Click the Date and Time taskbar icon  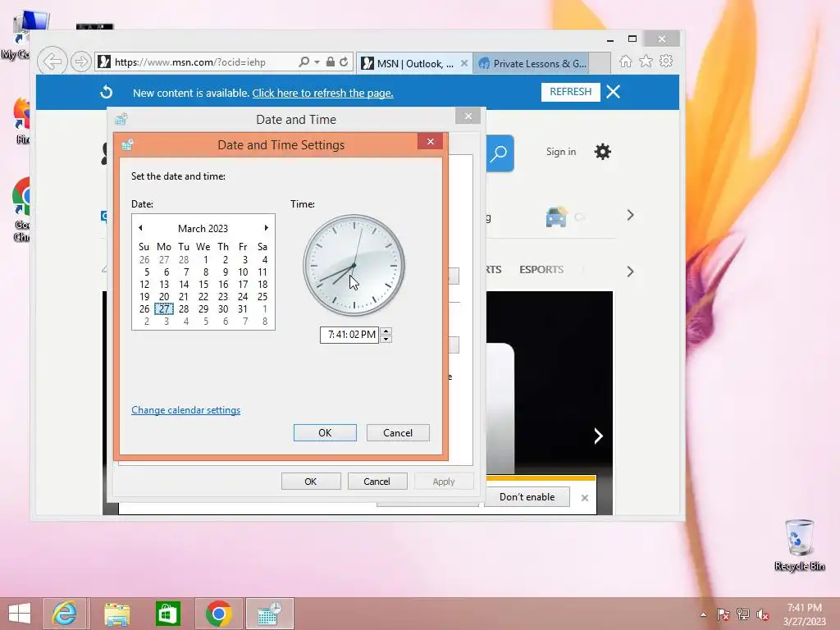269,614
